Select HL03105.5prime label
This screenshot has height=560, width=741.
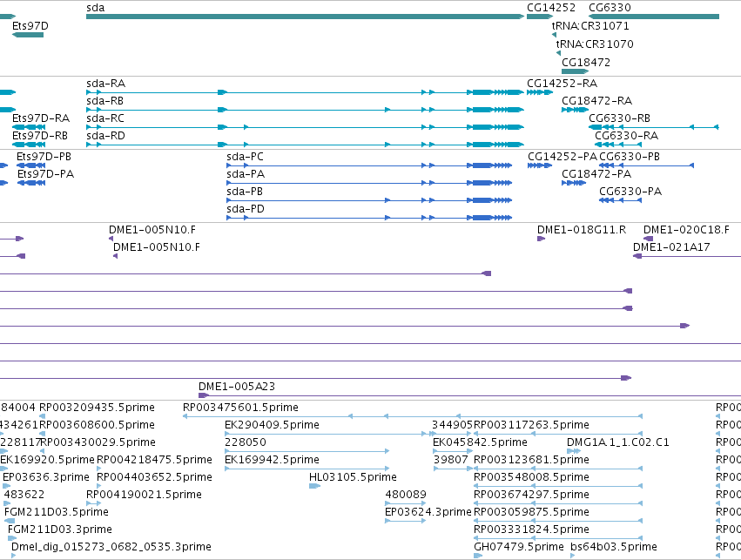coord(353,478)
